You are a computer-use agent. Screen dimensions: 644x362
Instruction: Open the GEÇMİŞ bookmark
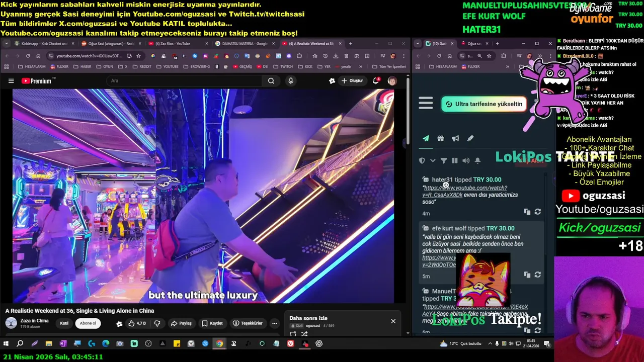[x=242, y=66]
